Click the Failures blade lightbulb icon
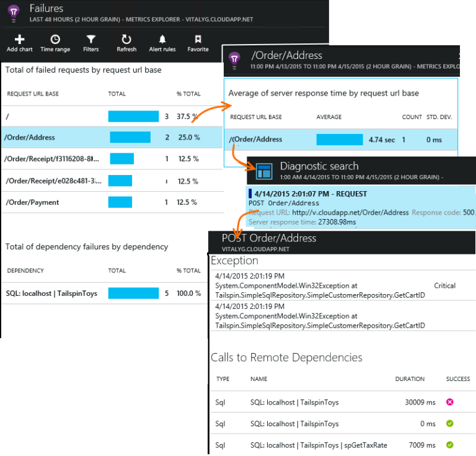 14,14
